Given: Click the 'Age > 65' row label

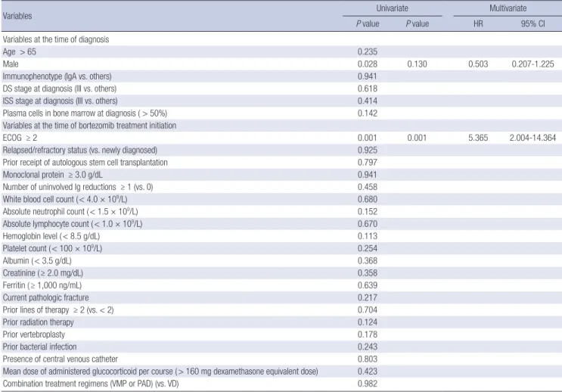Looking at the screenshot, I should 20,51.
